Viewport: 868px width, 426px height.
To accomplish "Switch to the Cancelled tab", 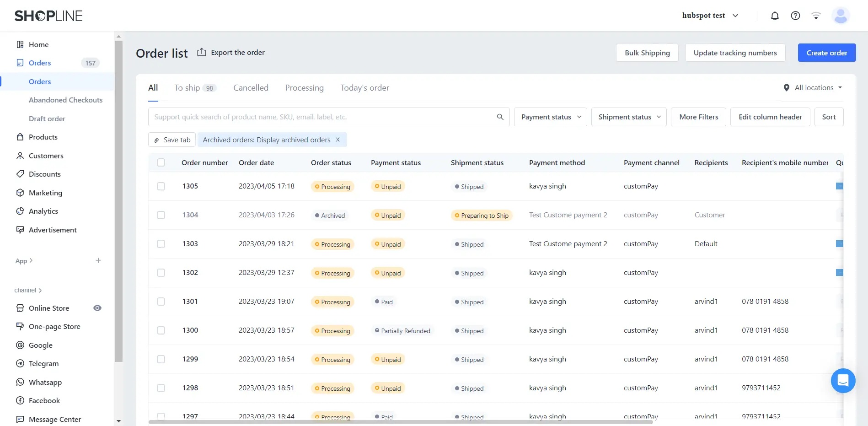I will click(251, 87).
